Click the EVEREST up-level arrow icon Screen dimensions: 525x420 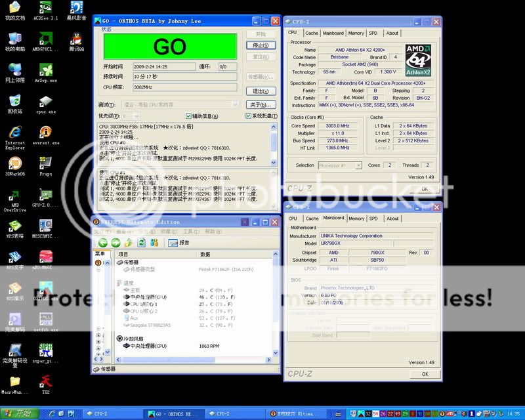point(129,242)
